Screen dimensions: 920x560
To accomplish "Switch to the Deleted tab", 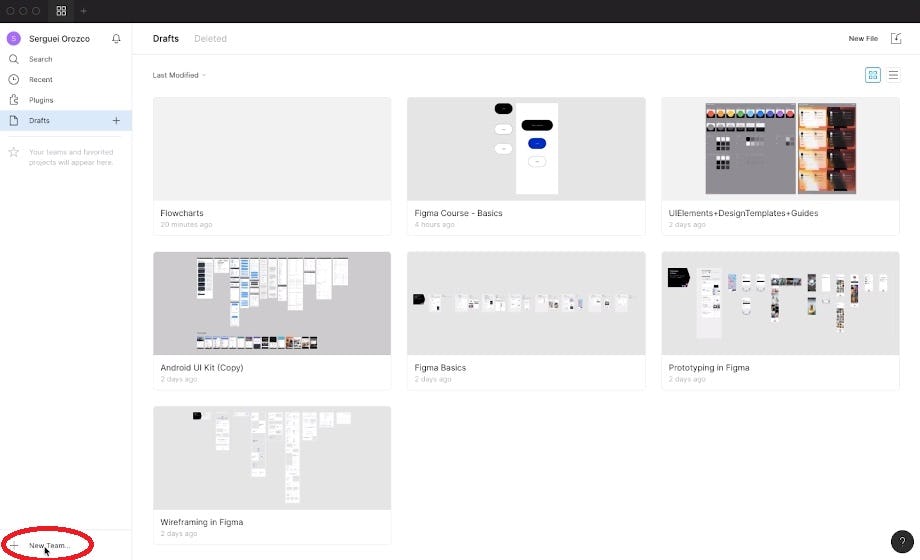I will coord(210,39).
